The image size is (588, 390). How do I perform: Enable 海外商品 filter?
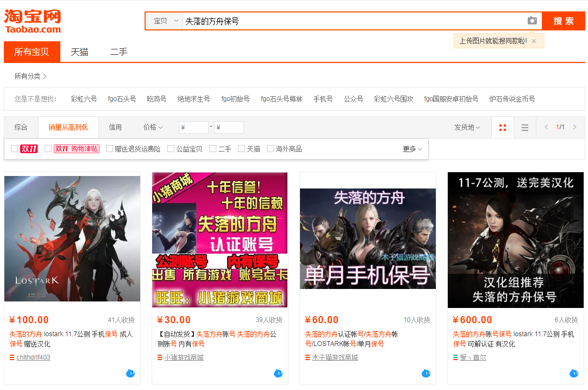(x=270, y=149)
